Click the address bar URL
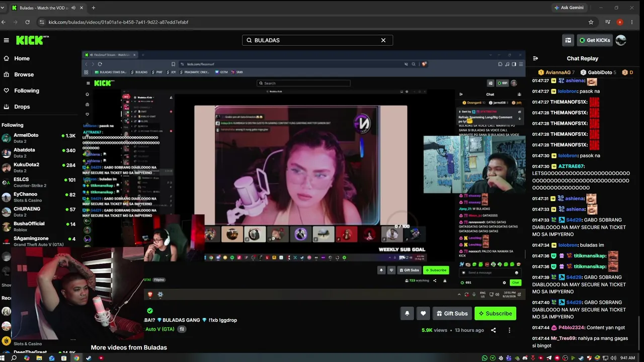This screenshot has width=644, height=362. click(x=118, y=22)
